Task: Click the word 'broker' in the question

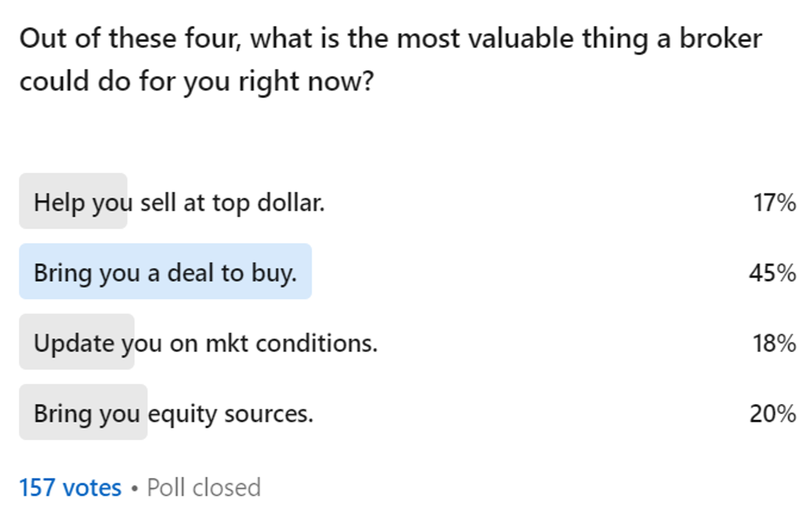Action: [x=720, y=40]
